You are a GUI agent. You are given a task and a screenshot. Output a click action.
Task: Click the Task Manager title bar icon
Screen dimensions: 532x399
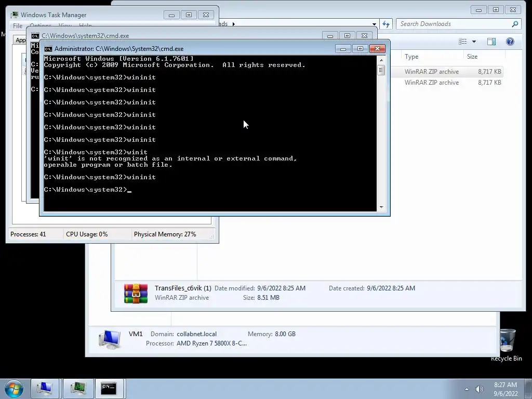pyautogui.click(x=14, y=15)
